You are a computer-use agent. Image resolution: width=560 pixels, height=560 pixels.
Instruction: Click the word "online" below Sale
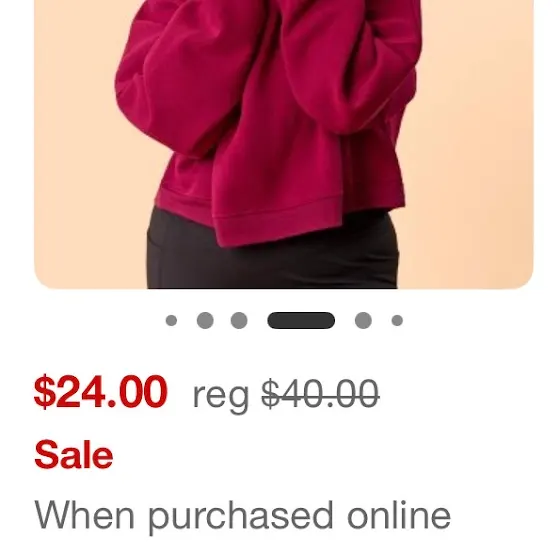point(399,515)
